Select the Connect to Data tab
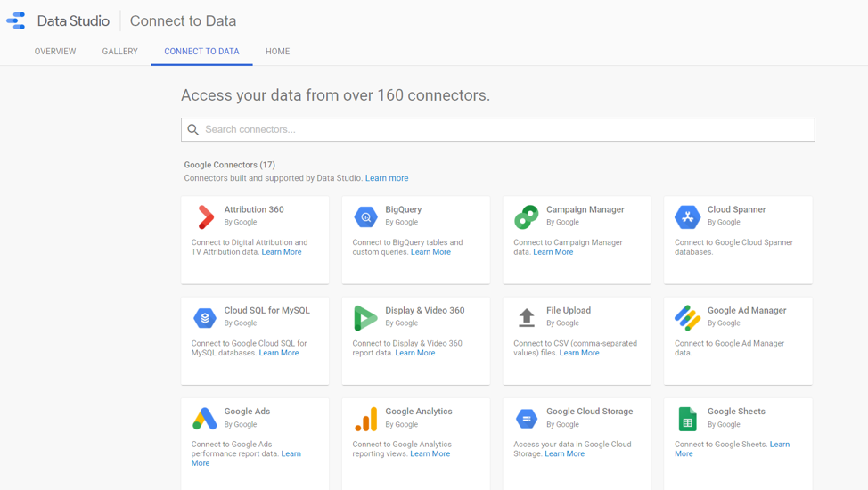This screenshot has width=868, height=490. (201, 52)
